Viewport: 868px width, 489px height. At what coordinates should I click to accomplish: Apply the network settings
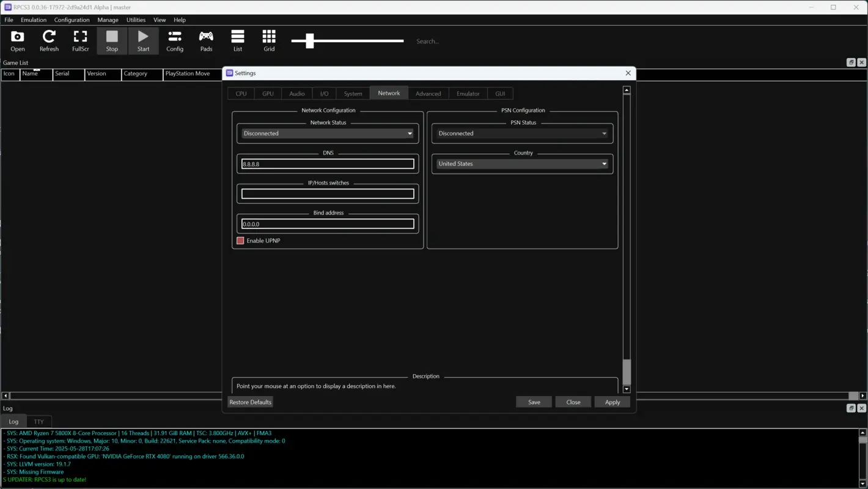612,402
